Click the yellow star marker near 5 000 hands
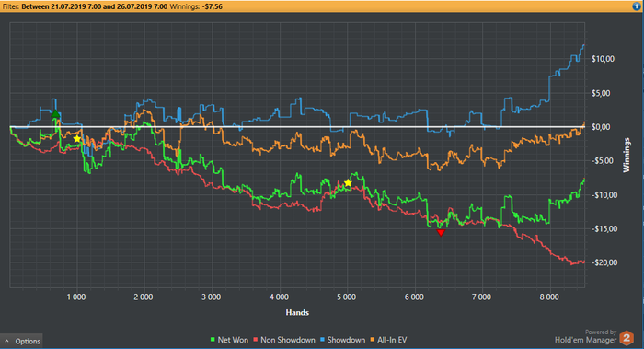The height and width of the screenshot is (349, 644). 348,183
